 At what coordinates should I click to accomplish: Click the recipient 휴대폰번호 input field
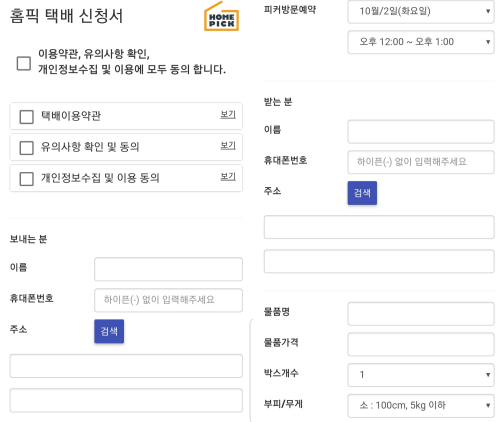[x=421, y=162]
